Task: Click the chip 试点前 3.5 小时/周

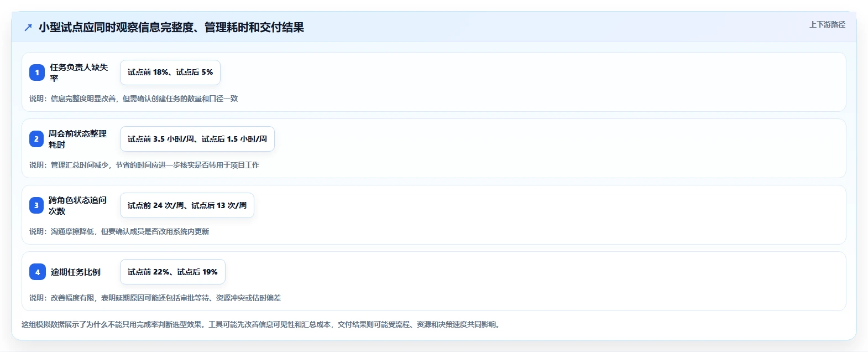Action: pos(197,139)
